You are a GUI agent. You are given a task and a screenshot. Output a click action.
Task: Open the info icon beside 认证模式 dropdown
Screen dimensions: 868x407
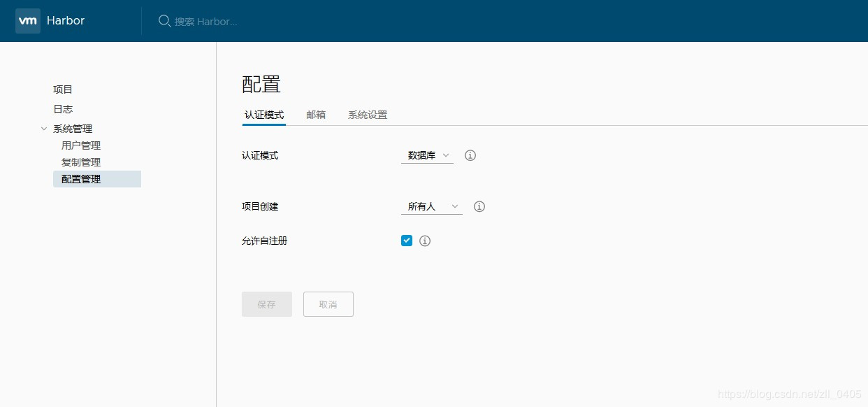pyautogui.click(x=470, y=155)
